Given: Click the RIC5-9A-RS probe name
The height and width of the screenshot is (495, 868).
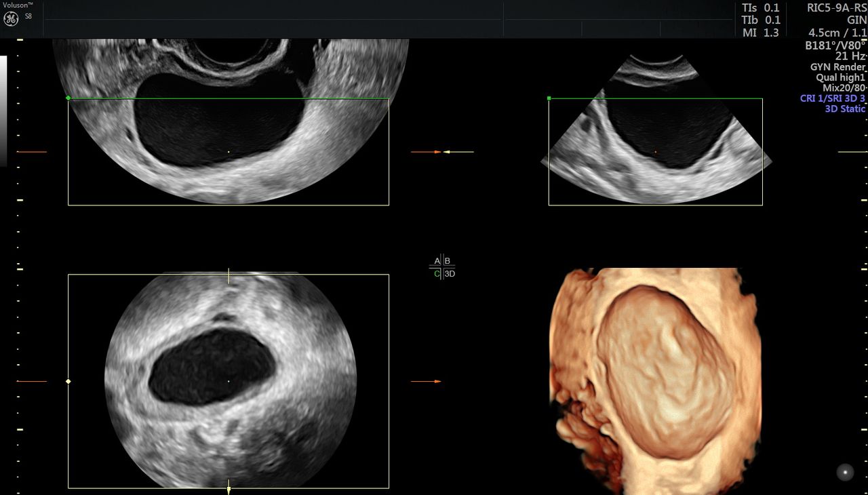Looking at the screenshot, I should coord(836,8).
